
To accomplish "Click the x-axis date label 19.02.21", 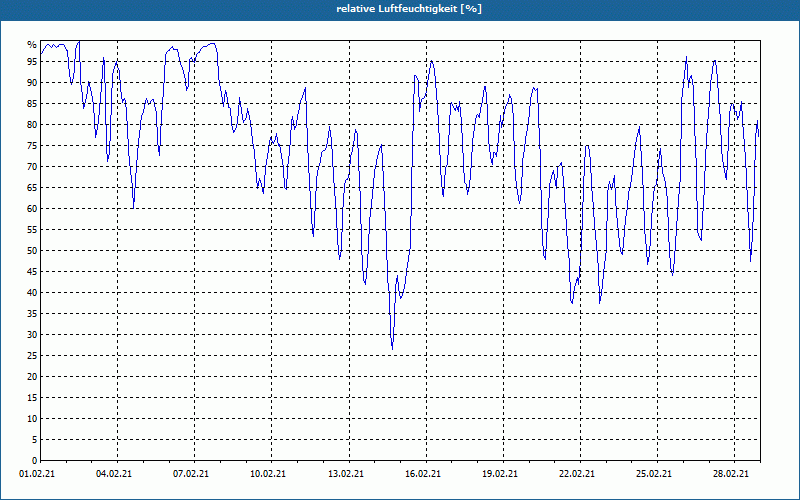I will coord(499,474).
